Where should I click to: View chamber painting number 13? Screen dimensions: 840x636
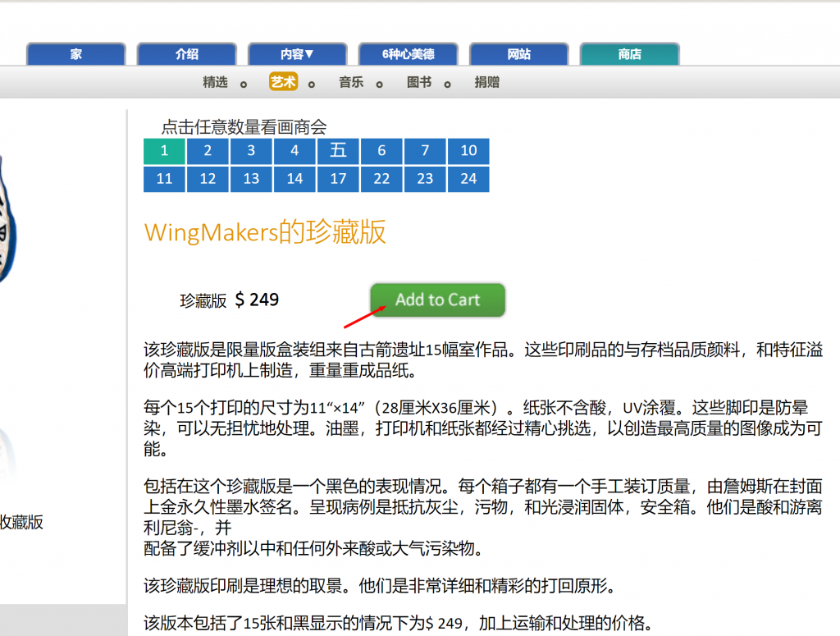[251, 179]
